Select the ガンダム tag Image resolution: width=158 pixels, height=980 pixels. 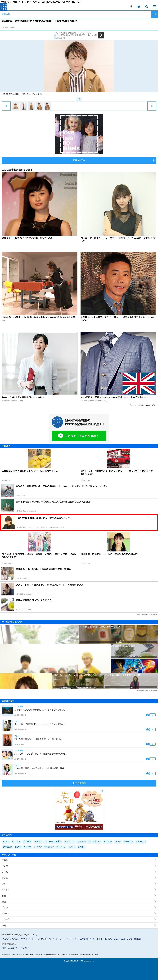(x=27, y=841)
